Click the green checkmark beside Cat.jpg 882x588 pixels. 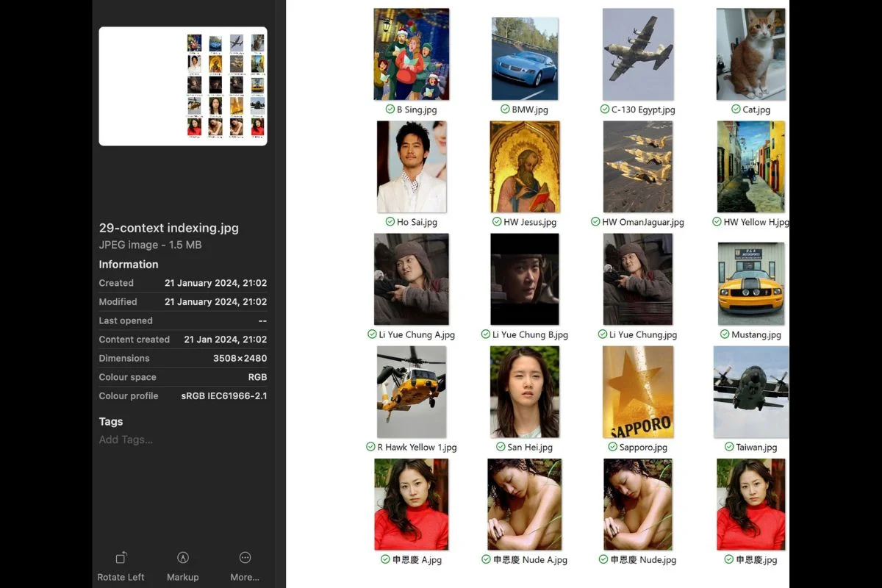(736, 110)
